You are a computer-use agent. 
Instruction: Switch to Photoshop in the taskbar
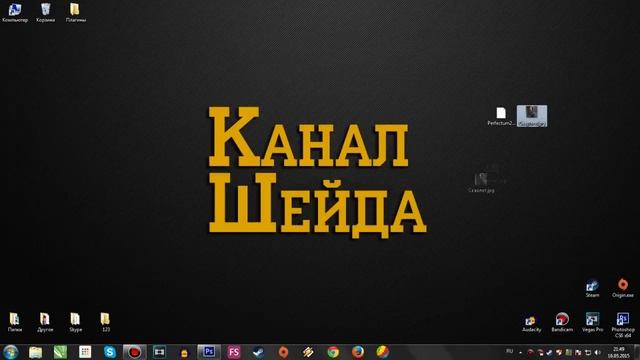pos(209,352)
